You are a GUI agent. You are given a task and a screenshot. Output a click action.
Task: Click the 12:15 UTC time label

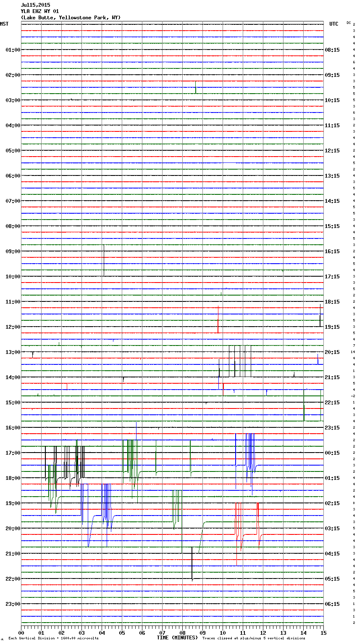[332, 151]
